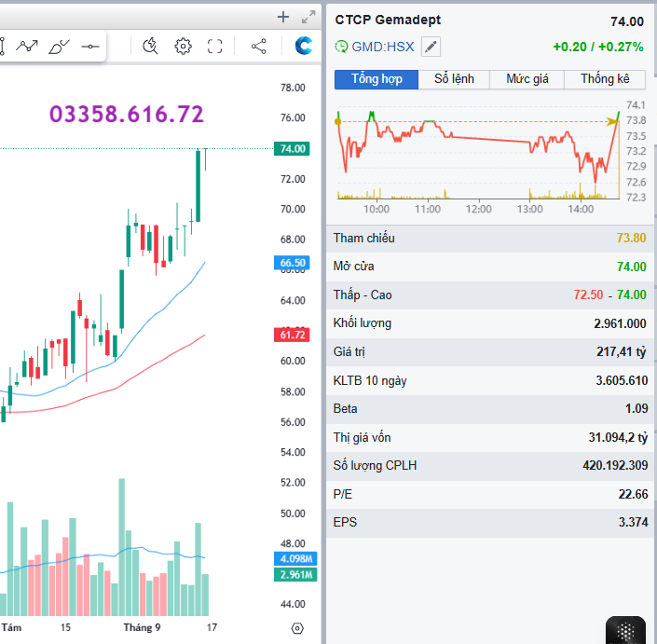View the Thống kê tab
657x644 pixels.
(605, 79)
